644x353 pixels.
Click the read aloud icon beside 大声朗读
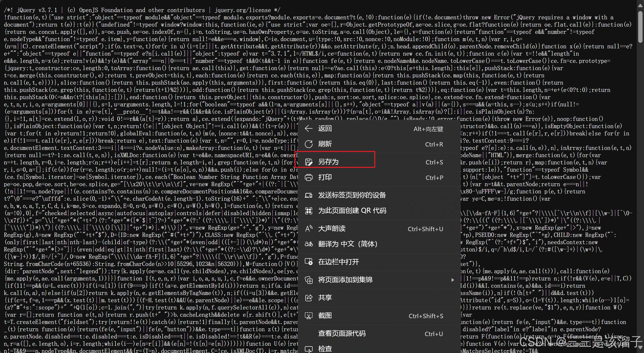(x=309, y=228)
